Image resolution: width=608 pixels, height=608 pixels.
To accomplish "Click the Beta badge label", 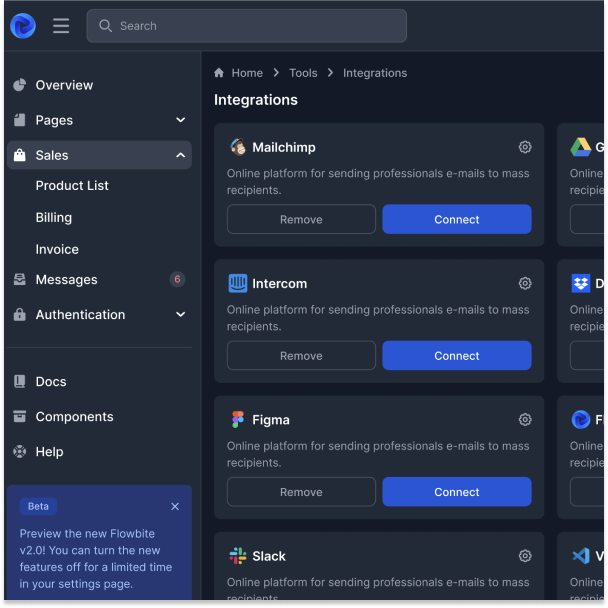I will pyautogui.click(x=38, y=506).
